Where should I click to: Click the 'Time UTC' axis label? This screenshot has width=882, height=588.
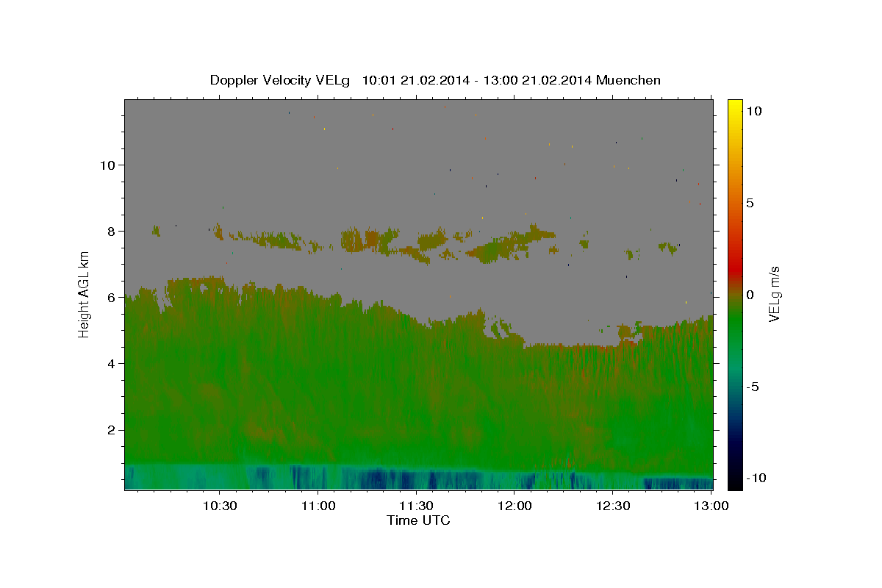(x=418, y=520)
